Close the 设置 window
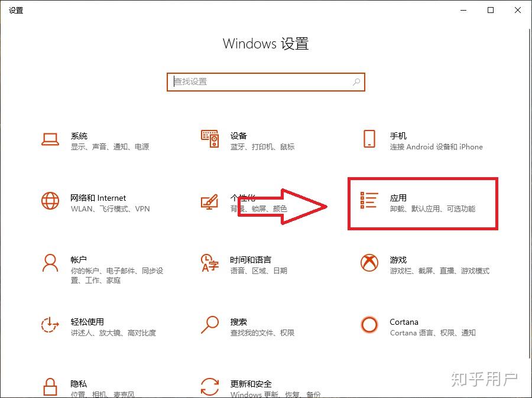This screenshot has height=398, width=532. (518, 10)
